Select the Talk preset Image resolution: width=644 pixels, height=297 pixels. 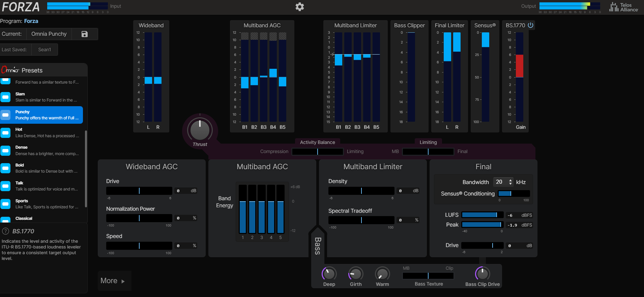(41, 186)
